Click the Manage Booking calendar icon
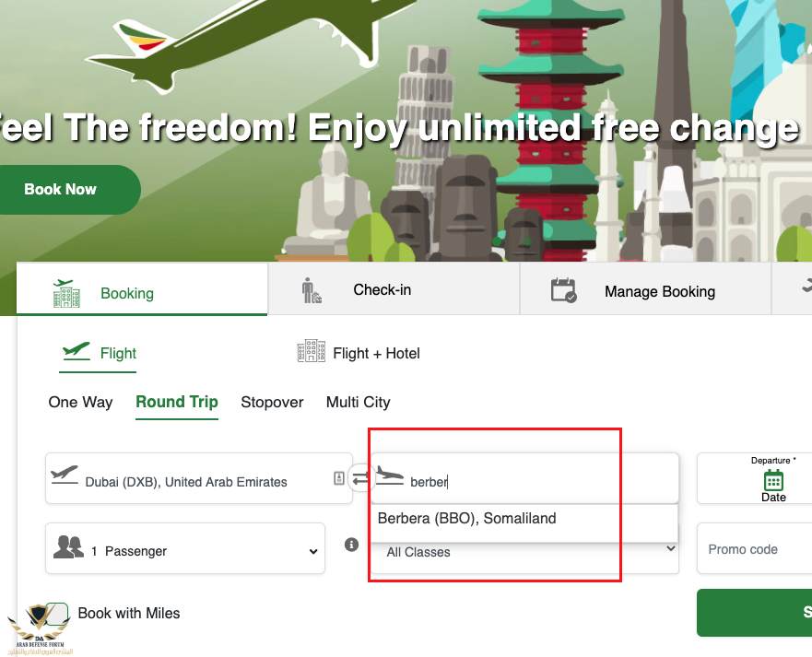The width and height of the screenshot is (812, 657). pos(563,290)
